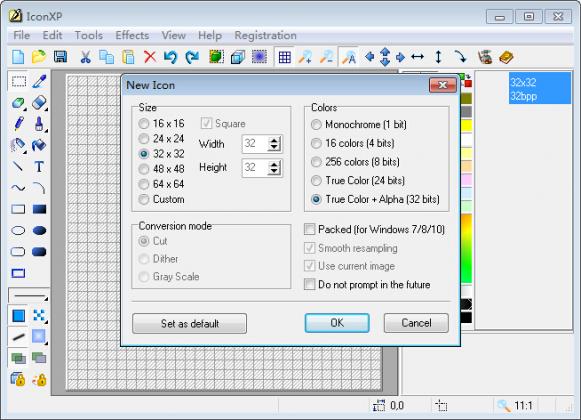The width and height of the screenshot is (581, 420).
Task: Select the empty rounded rectangle tool
Action: [x=18, y=252]
